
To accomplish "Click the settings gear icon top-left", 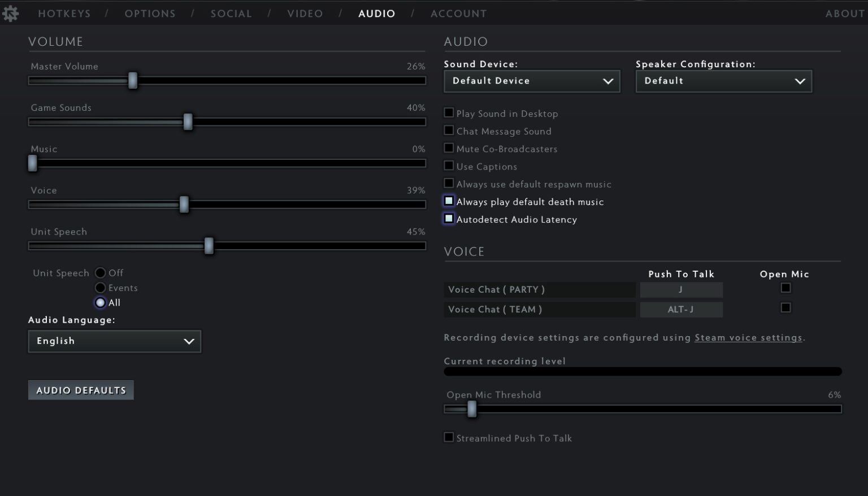I will point(10,12).
